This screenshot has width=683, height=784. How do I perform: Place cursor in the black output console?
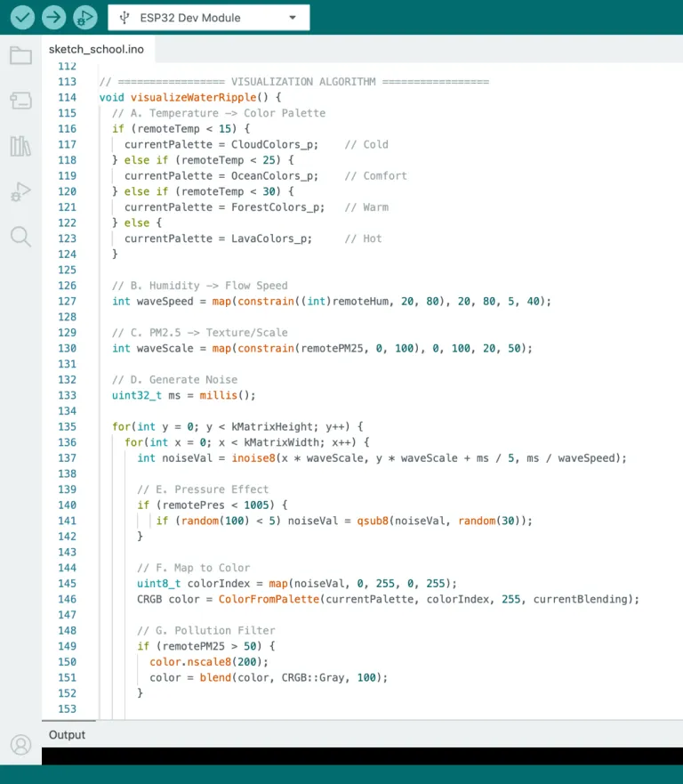point(362,756)
